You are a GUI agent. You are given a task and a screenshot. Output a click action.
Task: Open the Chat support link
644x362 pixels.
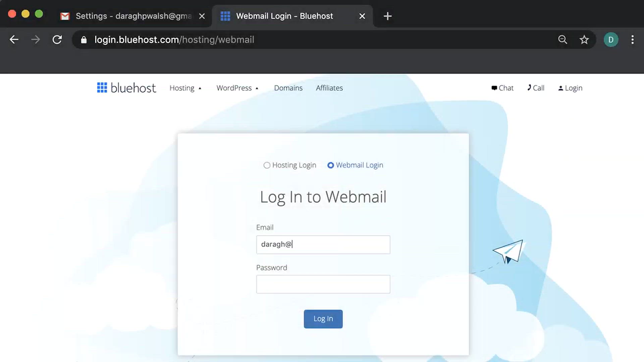(x=502, y=88)
